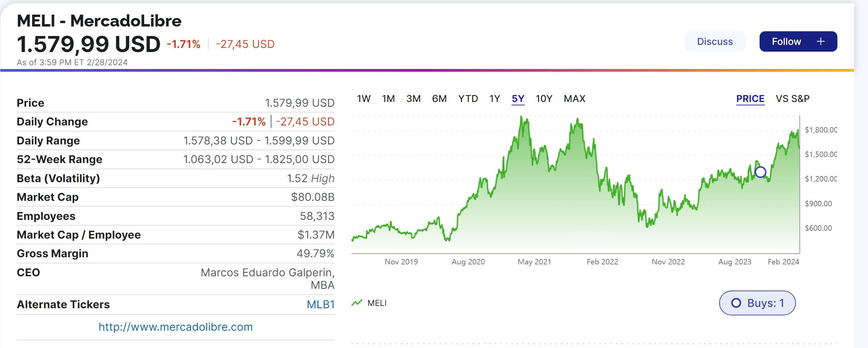Image resolution: width=868 pixels, height=348 pixels.
Task: Click the MELI green line legend icon
Action: point(357,303)
